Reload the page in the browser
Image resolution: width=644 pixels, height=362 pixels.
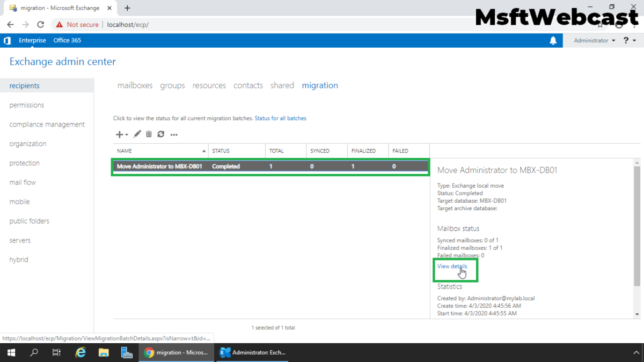pos(40,25)
